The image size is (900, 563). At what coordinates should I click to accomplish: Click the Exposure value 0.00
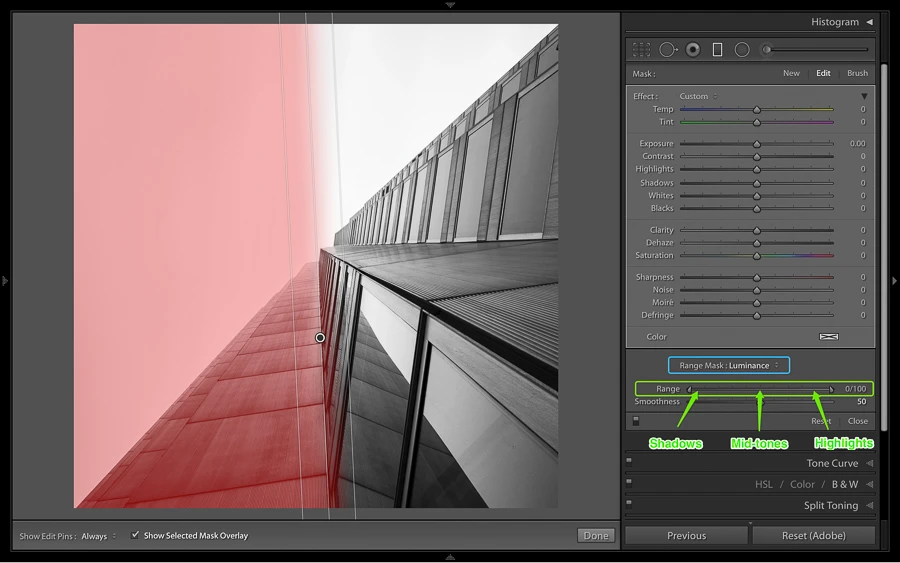coord(858,143)
